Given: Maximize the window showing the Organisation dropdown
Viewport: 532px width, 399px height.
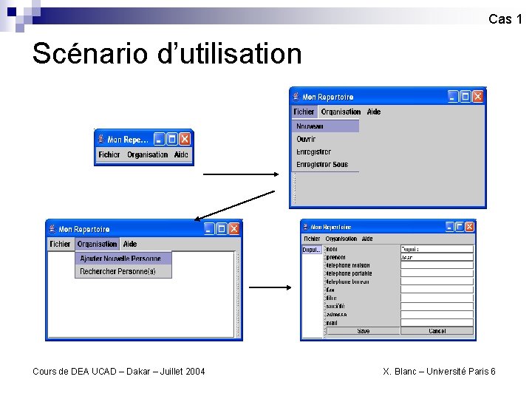Looking at the screenshot, I should click(x=222, y=229).
